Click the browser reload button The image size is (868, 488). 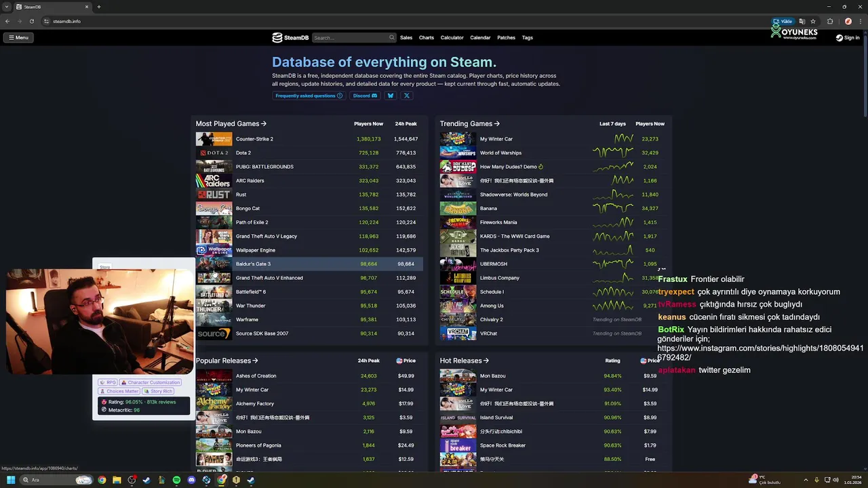tap(32, 21)
